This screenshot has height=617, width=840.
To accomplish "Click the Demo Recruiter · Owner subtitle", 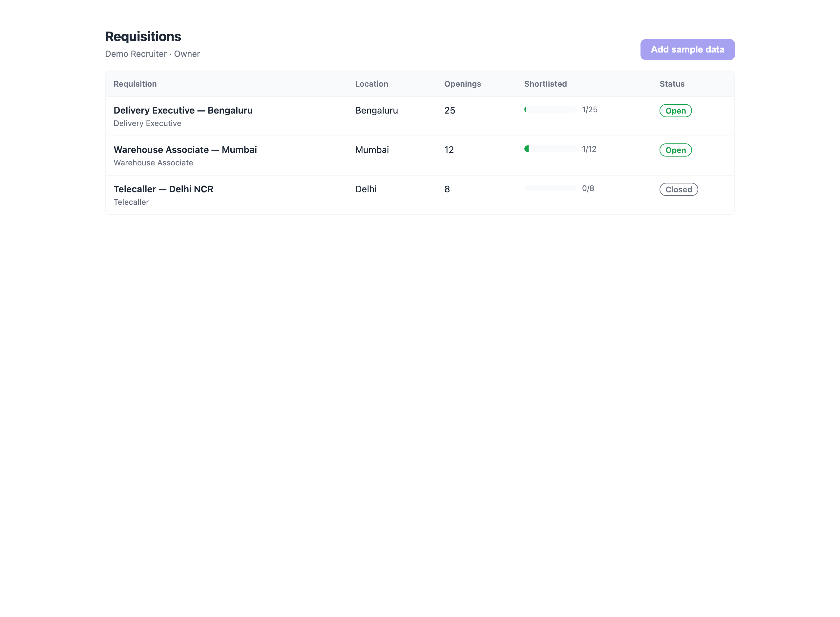I will coord(152,54).
